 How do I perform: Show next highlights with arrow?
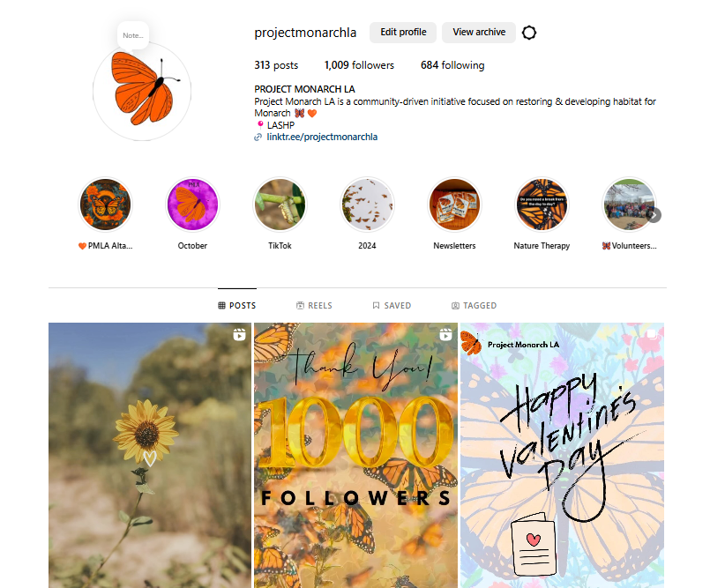(x=654, y=215)
